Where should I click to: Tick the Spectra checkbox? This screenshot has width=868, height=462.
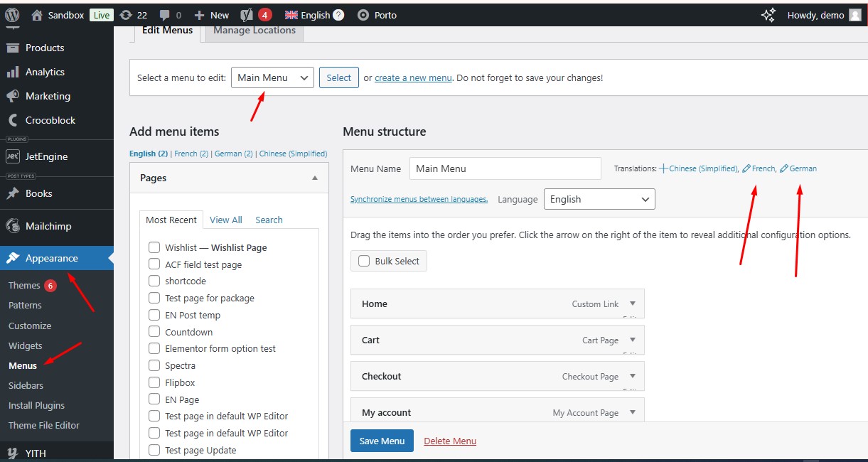(154, 365)
